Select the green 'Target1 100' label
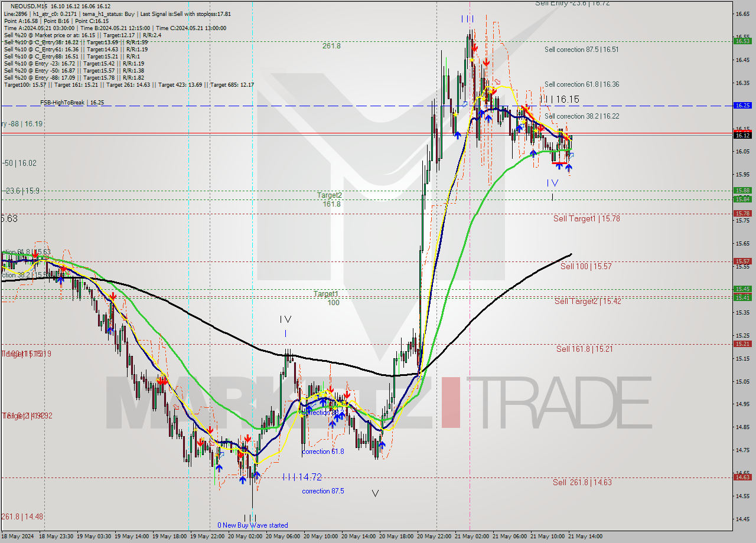Viewport: 756px width, 543px height. click(327, 298)
